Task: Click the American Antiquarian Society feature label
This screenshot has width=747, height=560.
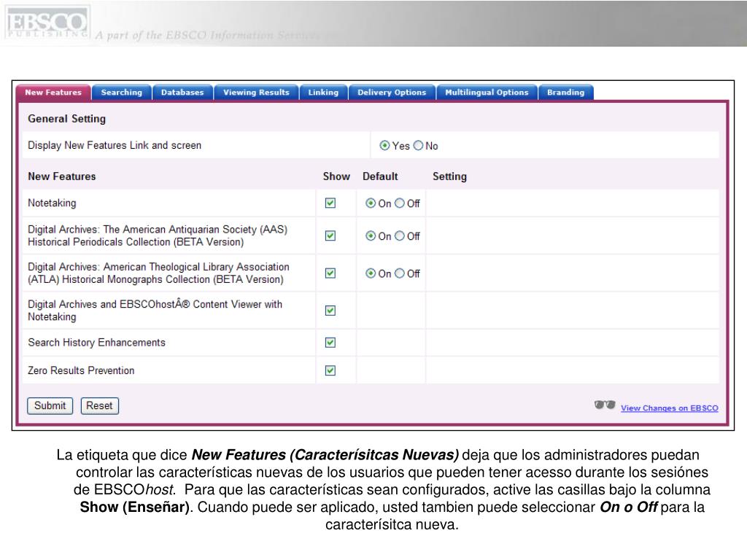Action: point(158,236)
